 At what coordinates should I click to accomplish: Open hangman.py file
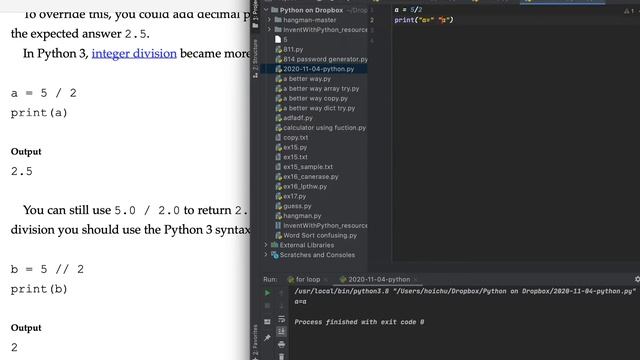[298, 216]
